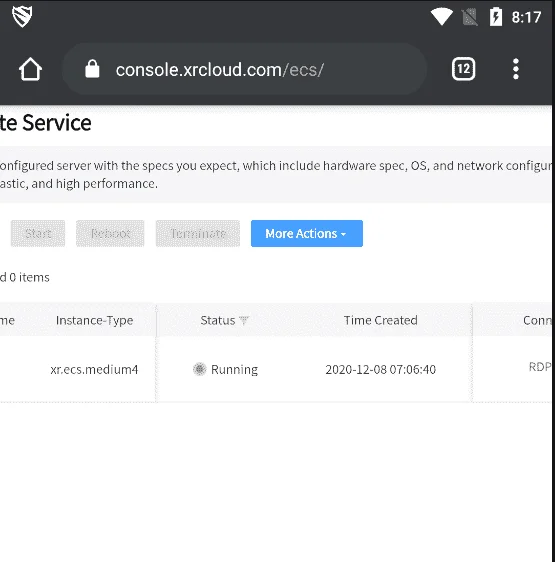The image size is (555, 562).
Task: Click the Running status indicator dot
Action: tap(200, 369)
